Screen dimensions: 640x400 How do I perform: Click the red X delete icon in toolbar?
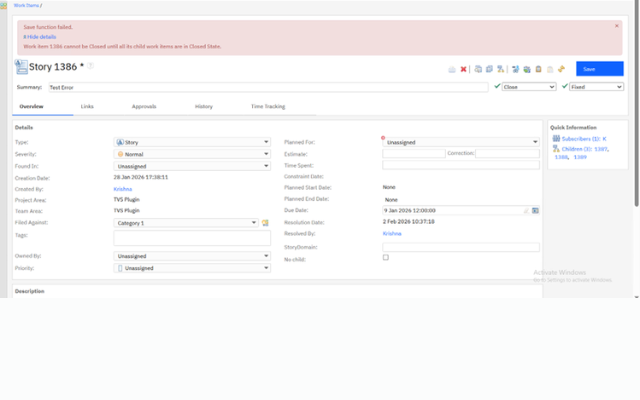[463, 69]
